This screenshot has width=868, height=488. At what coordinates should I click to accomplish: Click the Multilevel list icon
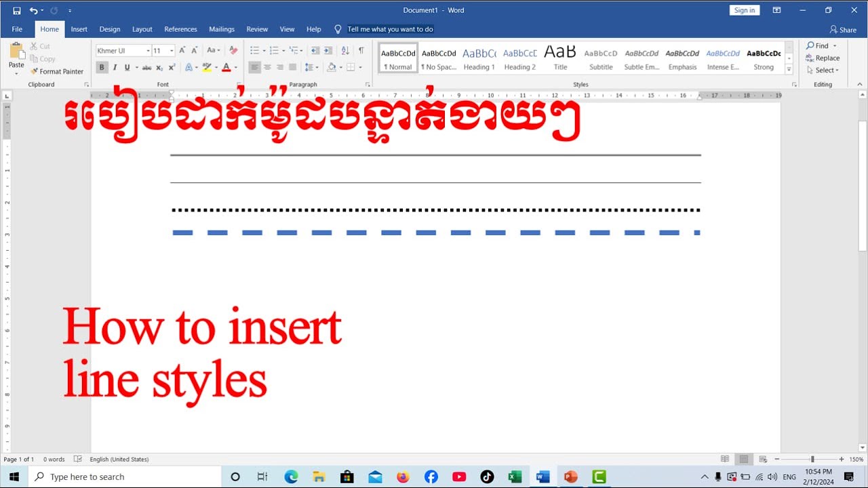coord(294,50)
